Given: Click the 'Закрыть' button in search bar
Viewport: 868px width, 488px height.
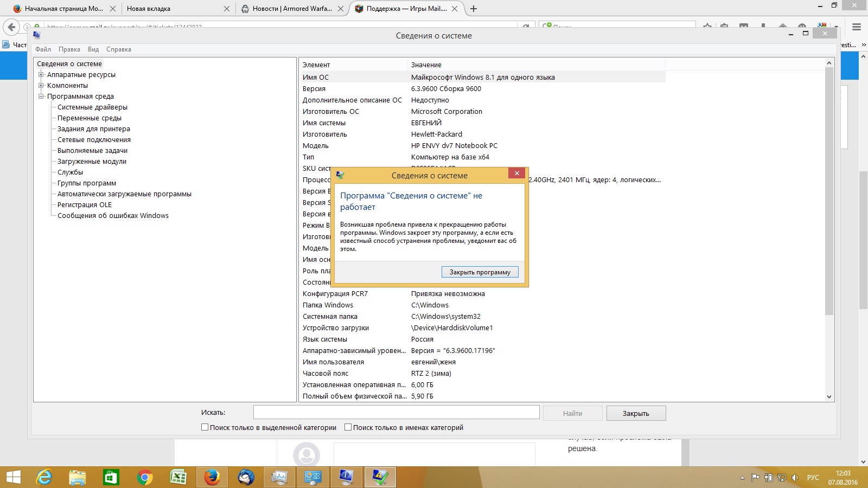Looking at the screenshot, I should 636,413.
